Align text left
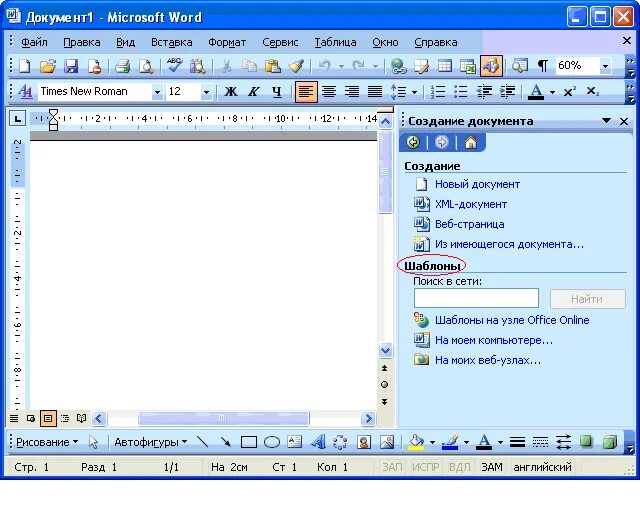The width and height of the screenshot is (640, 512). [306, 91]
